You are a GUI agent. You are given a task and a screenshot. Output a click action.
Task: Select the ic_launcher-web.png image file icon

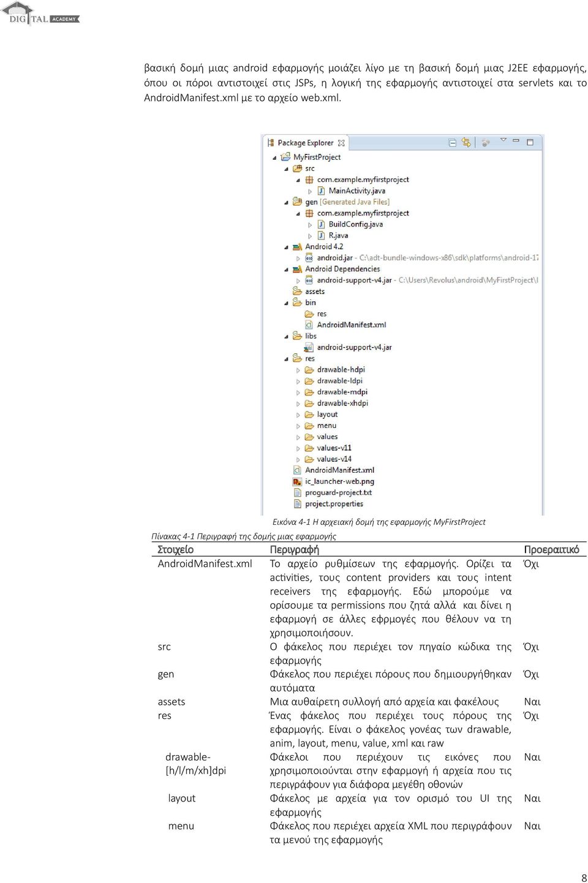point(297,481)
